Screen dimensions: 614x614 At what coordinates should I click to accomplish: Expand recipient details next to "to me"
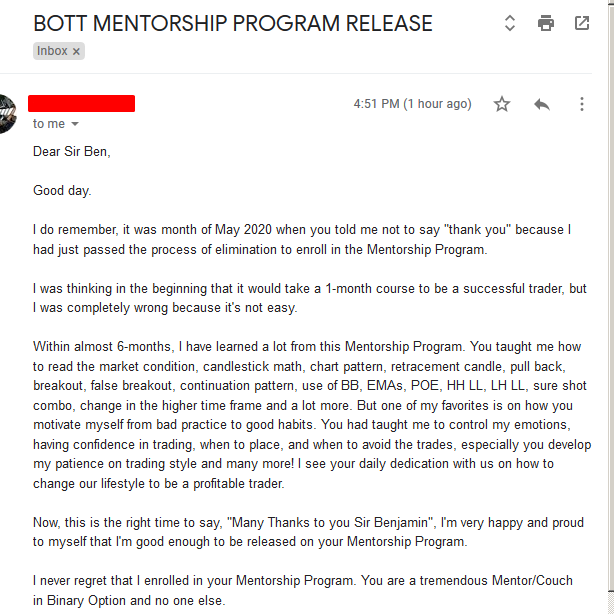pos(75,124)
